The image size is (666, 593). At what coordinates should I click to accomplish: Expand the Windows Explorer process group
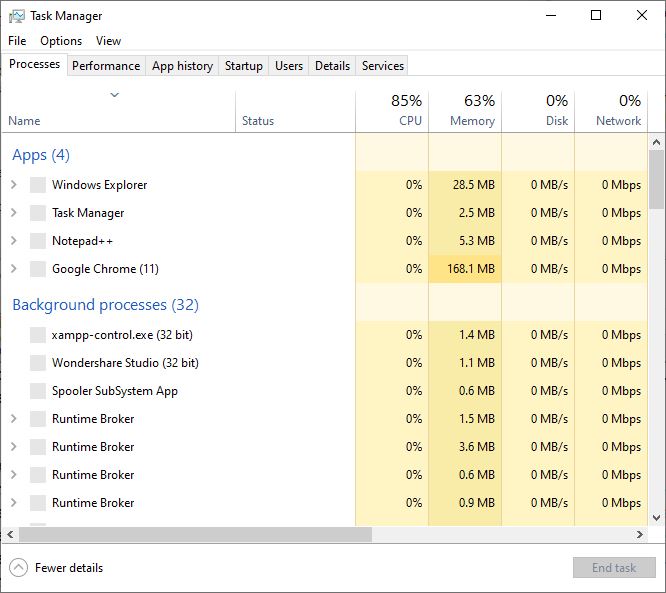[14, 185]
